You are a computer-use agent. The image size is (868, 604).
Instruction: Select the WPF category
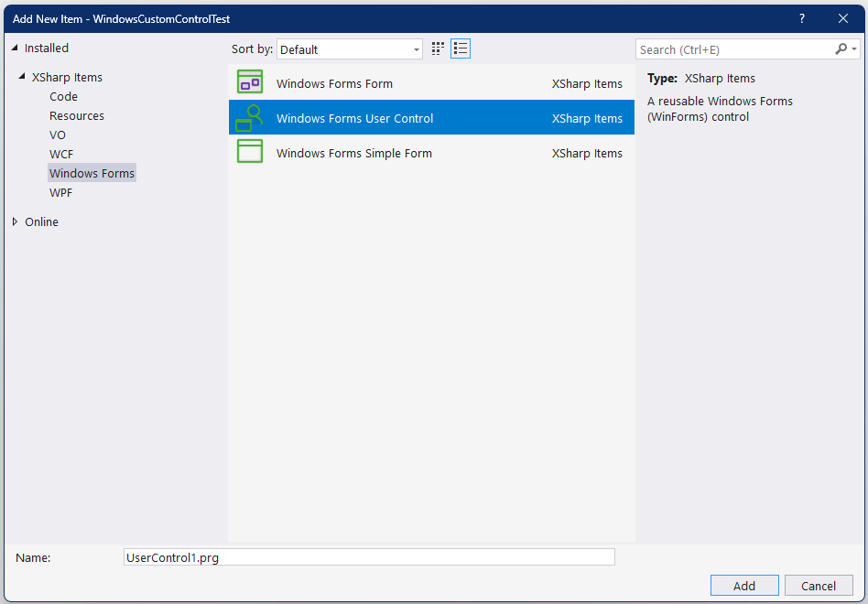point(60,192)
